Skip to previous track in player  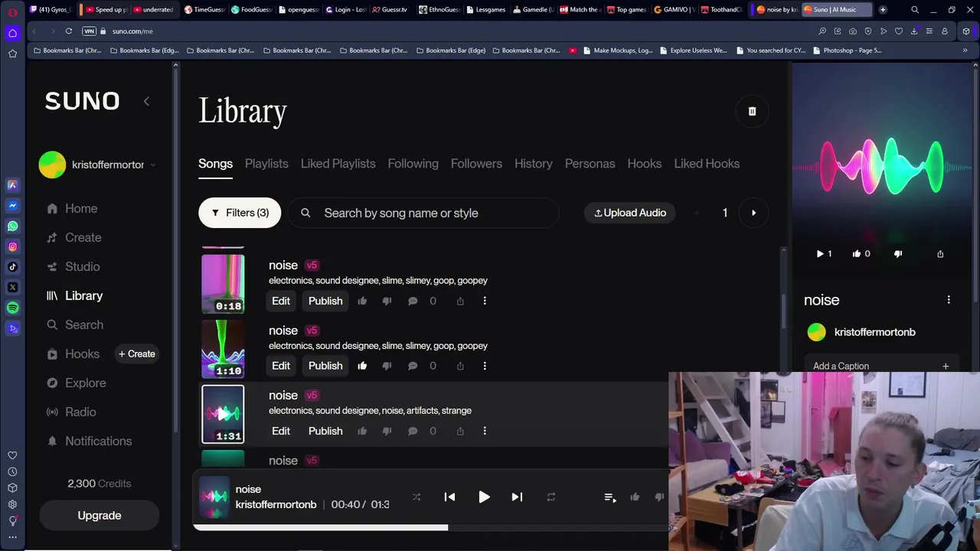449,497
